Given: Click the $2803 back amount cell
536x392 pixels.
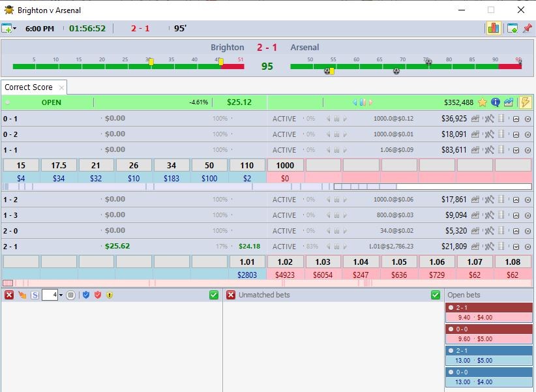Looking at the screenshot, I should tap(246, 275).
